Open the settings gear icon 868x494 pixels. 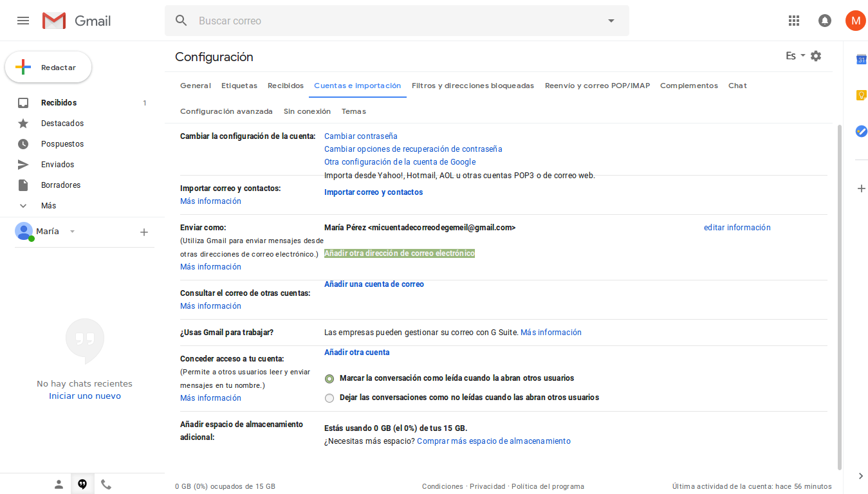(816, 56)
